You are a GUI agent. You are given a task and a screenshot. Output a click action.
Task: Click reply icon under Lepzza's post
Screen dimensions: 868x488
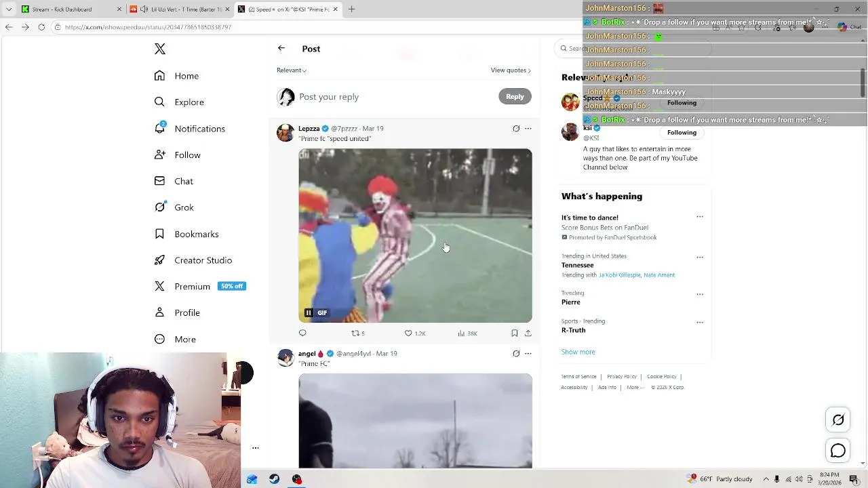point(302,333)
